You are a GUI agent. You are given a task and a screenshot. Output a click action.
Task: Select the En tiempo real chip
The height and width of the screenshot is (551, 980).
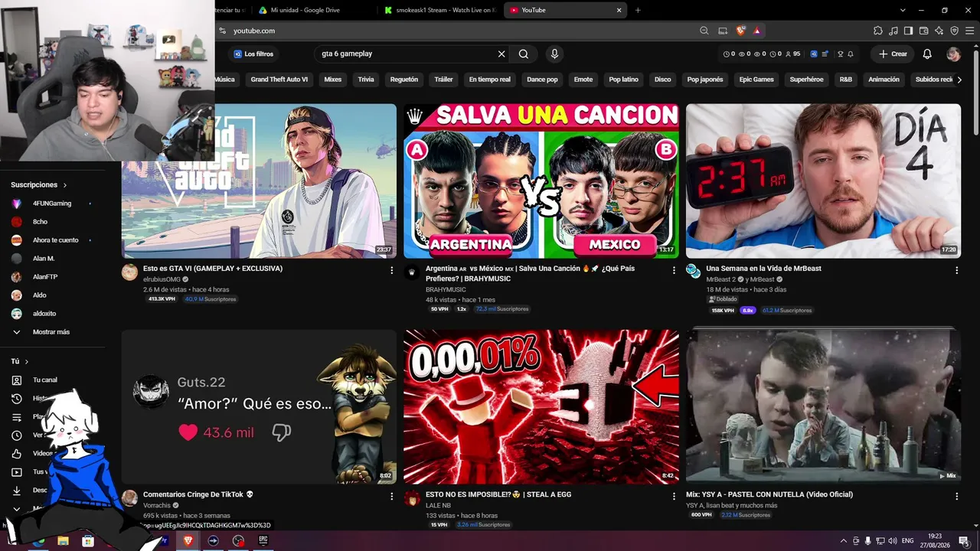(490, 80)
